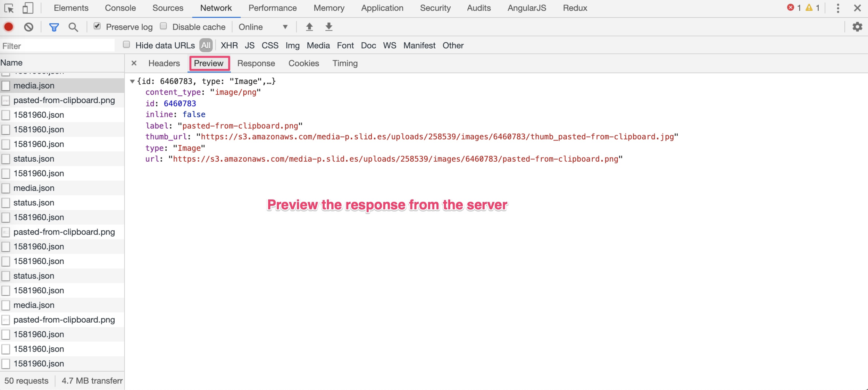868x390 pixels.
Task: Toggle the device toolbar icon
Action: pos(28,8)
